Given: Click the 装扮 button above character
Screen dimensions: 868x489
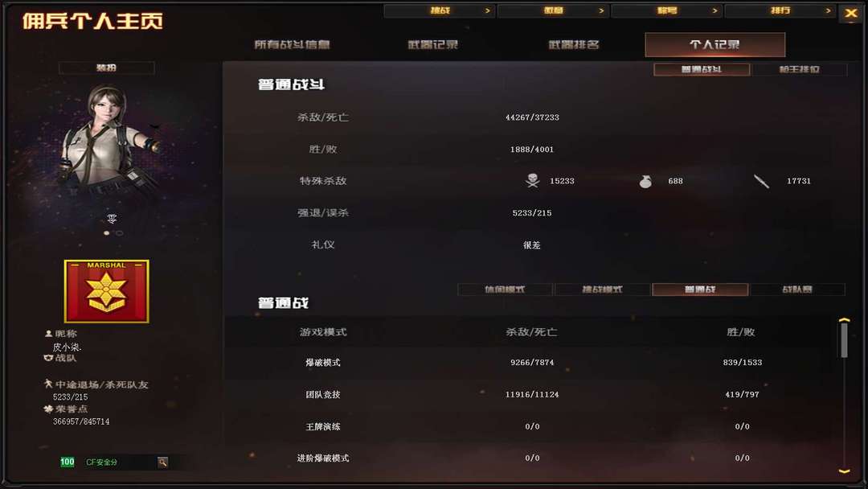Looking at the screenshot, I should (106, 68).
